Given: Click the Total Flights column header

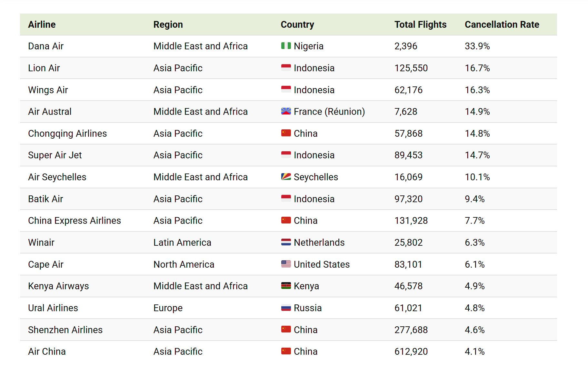Looking at the screenshot, I should click(x=421, y=25).
